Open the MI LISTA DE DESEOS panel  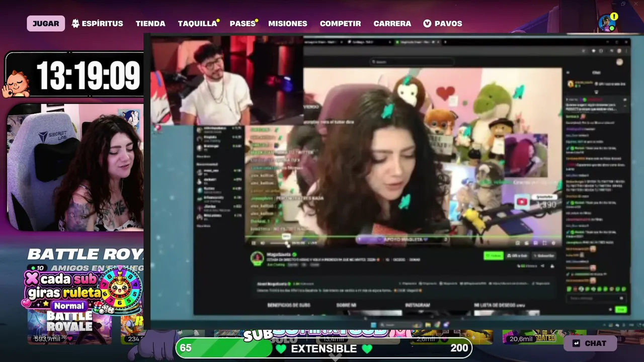(x=499, y=305)
